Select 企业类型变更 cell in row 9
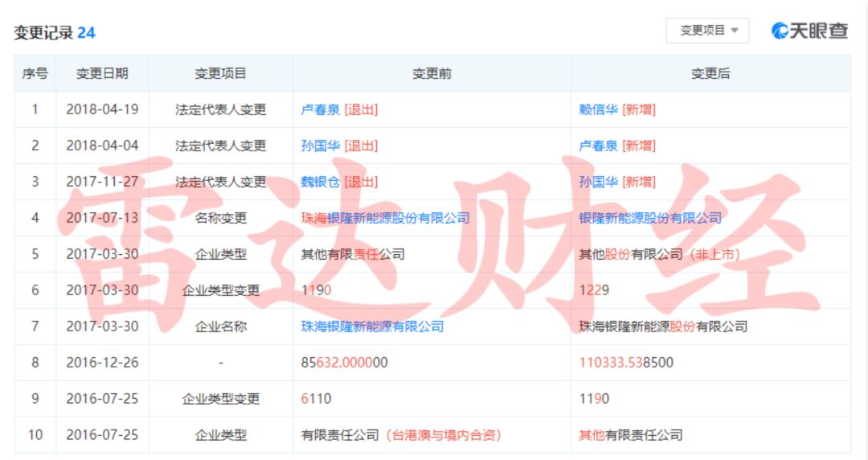The width and height of the screenshot is (868, 460). 220,399
